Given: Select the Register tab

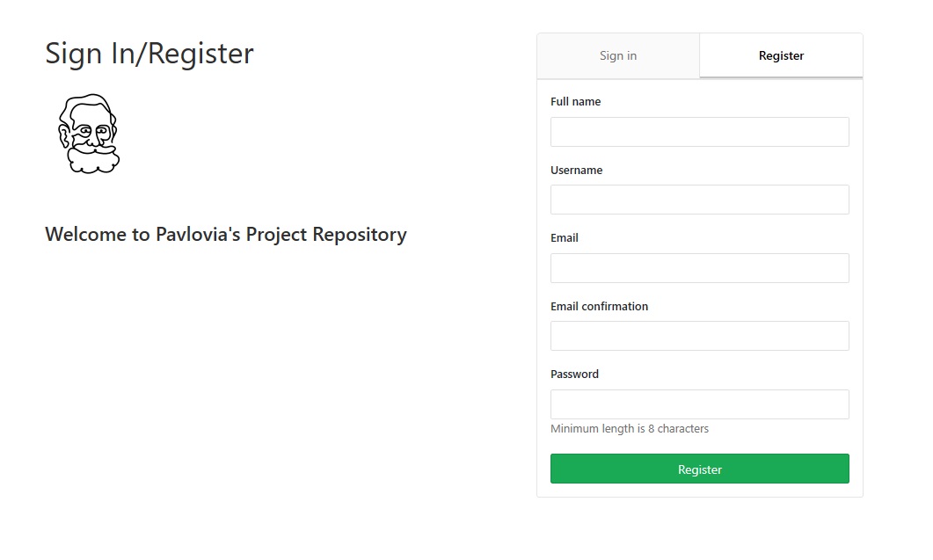Looking at the screenshot, I should point(781,56).
